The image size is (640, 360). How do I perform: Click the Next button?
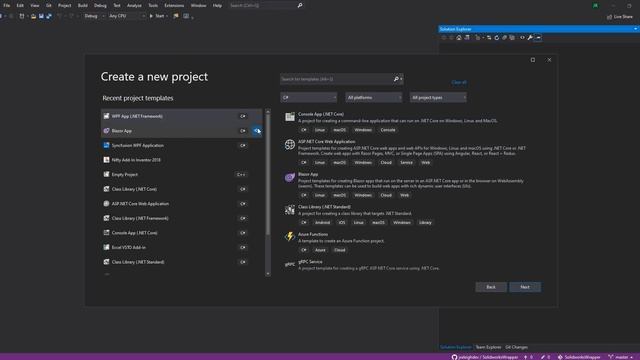[x=525, y=287]
